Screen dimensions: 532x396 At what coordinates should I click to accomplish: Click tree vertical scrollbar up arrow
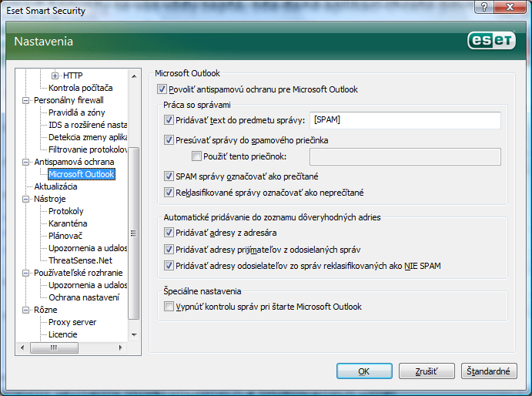[134, 76]
